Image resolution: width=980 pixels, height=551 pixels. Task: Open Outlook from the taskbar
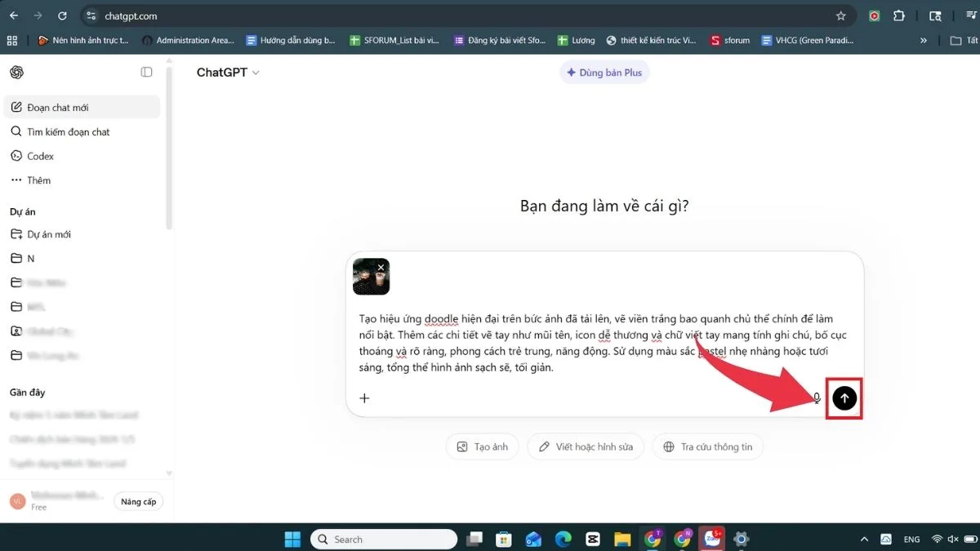(533, 540)
